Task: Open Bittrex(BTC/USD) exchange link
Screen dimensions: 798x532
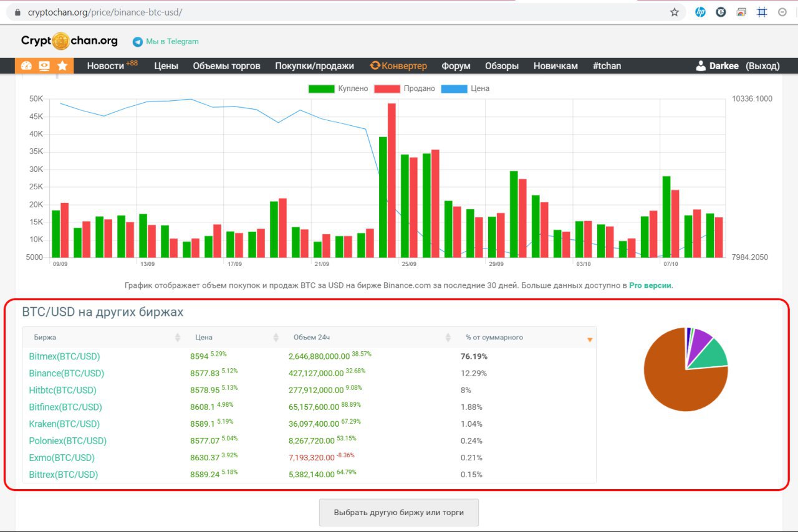Action: point(63,474)
